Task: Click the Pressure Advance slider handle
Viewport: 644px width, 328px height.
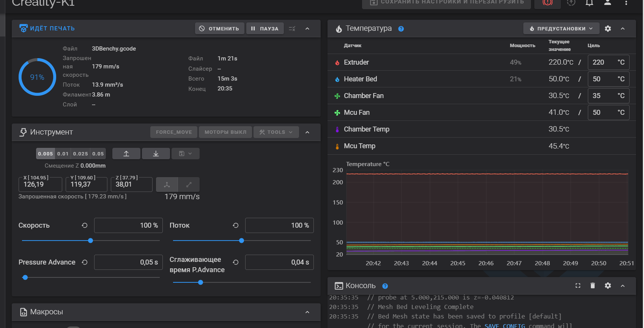Action: (25, 277)
